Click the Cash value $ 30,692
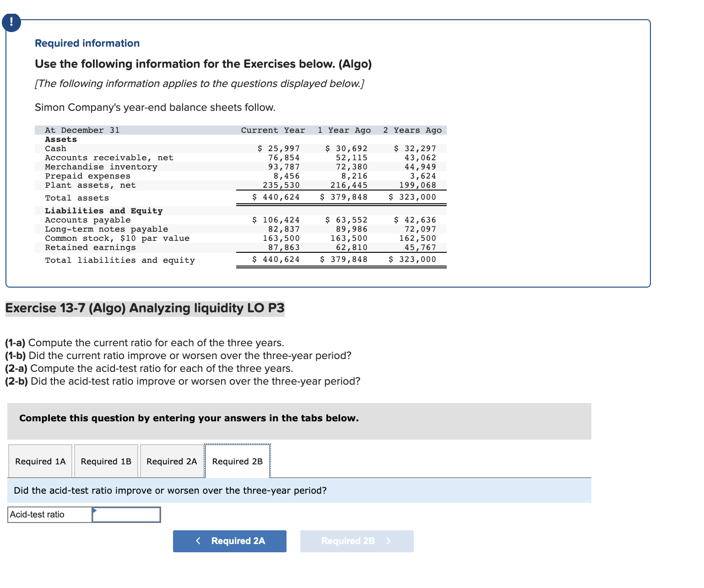 (x=346, y=148)
